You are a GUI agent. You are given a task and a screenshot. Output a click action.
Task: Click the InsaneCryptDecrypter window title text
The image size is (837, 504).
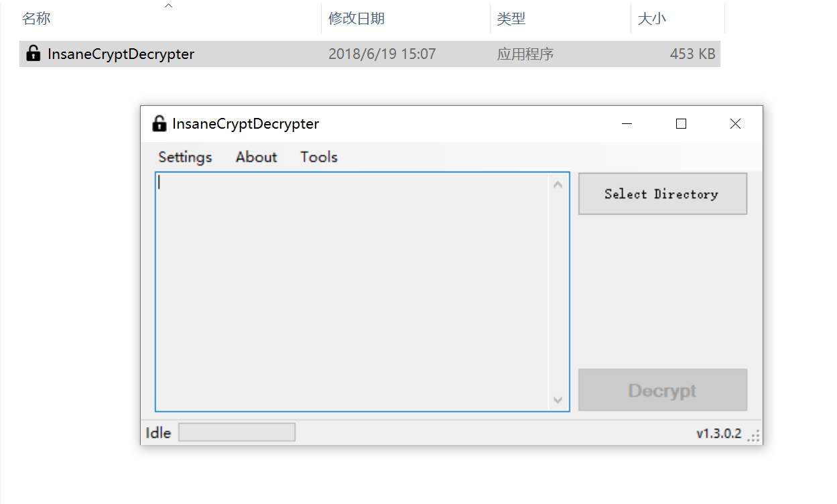245,124
